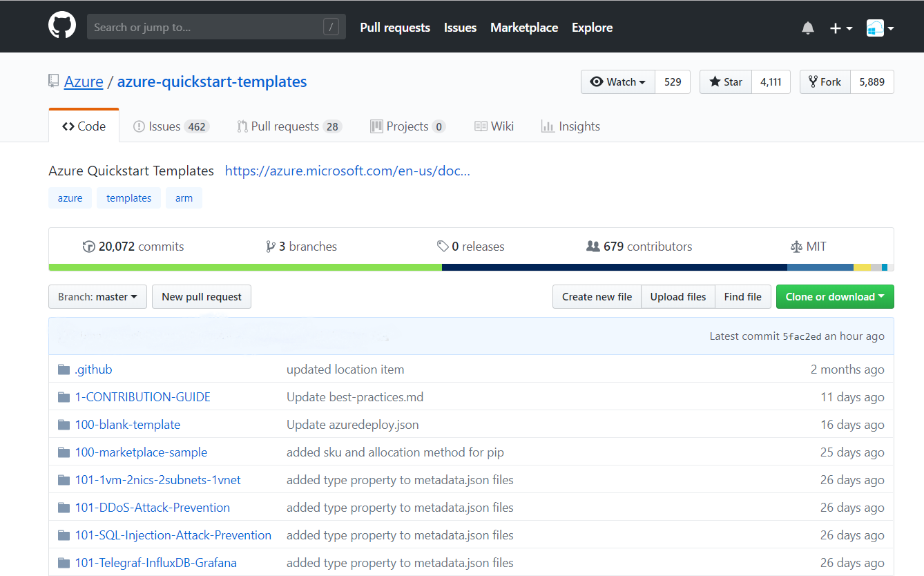Switch to the Code tab
924x576 pixels.
pyautogui.click(x=84, y=126)
